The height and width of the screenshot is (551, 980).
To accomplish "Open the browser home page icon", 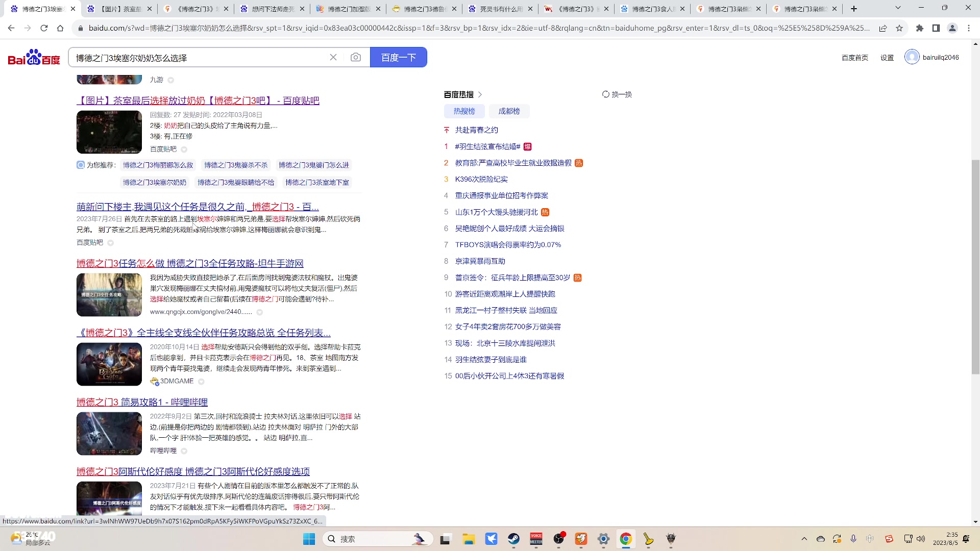I will 60,28.
